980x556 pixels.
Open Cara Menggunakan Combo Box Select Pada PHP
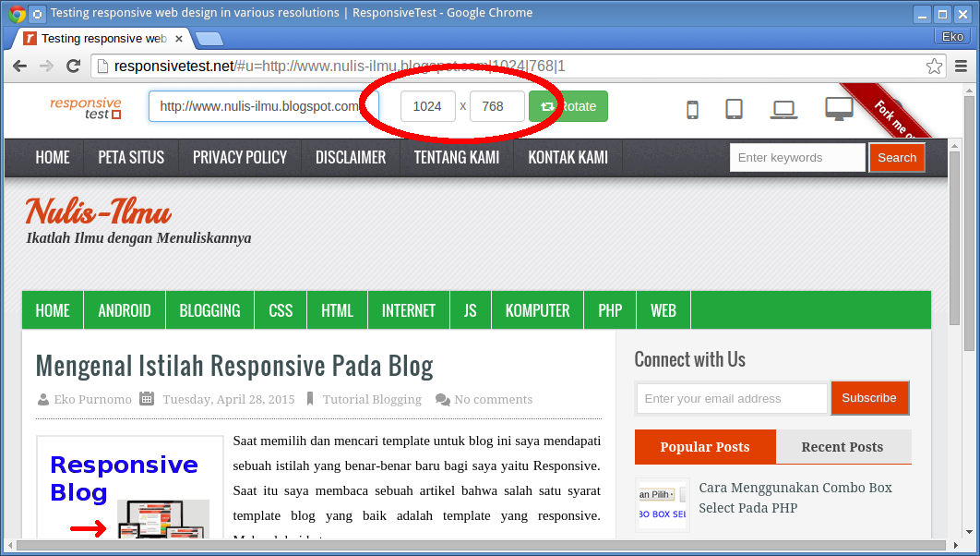[795, 497]
